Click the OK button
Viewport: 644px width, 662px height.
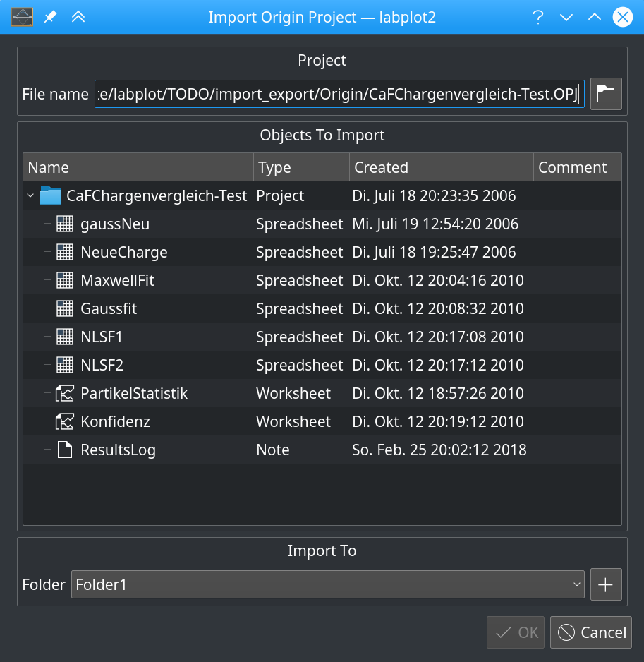515,632
